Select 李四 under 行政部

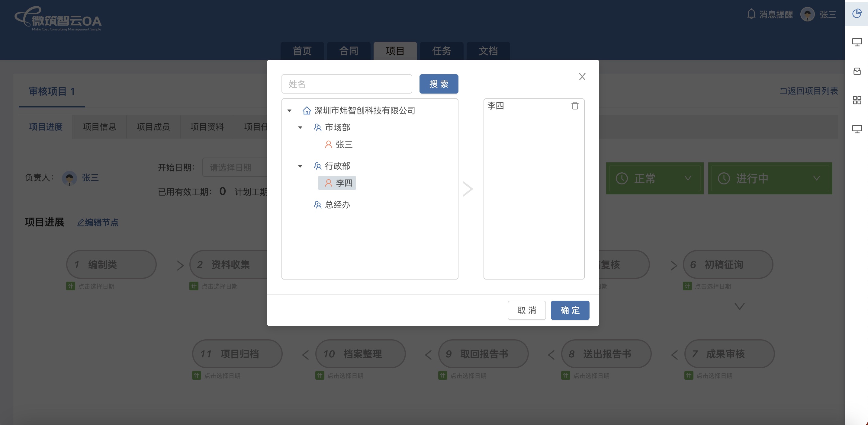tap(344, 183)
